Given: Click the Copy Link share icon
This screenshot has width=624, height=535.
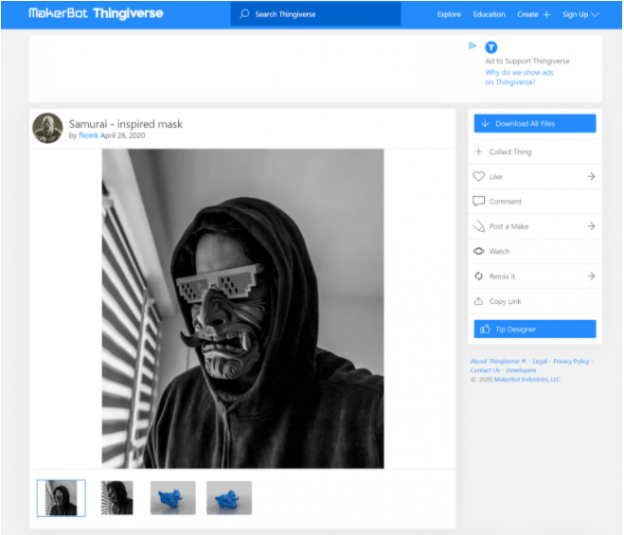Looking at the screenshot, I should click(478, 301).
